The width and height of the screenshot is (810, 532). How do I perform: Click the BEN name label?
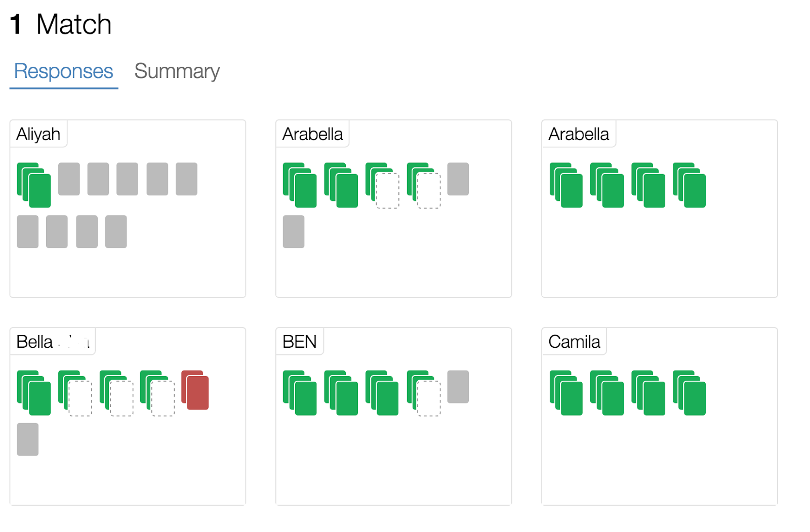(299, 342)
